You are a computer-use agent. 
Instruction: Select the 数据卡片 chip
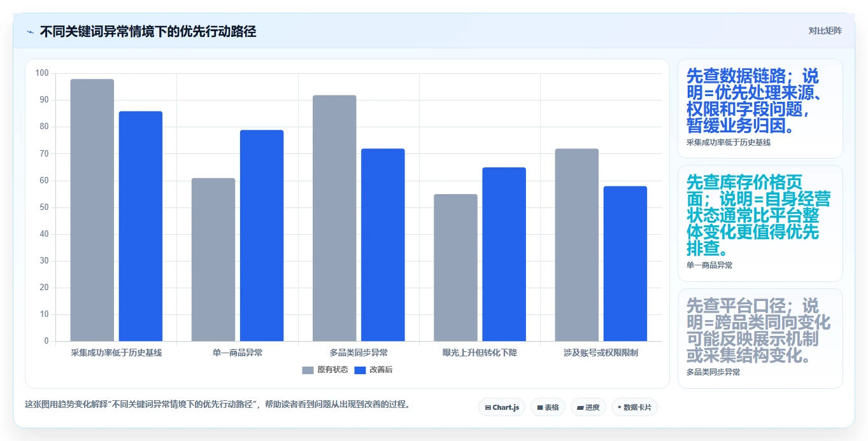pyautogui.click(x=634, y=407)
